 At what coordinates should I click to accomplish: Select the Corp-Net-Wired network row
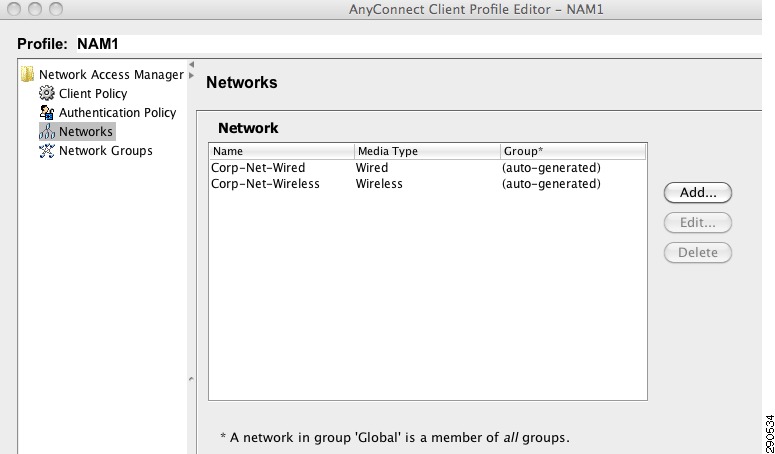(x=428, y=167)
